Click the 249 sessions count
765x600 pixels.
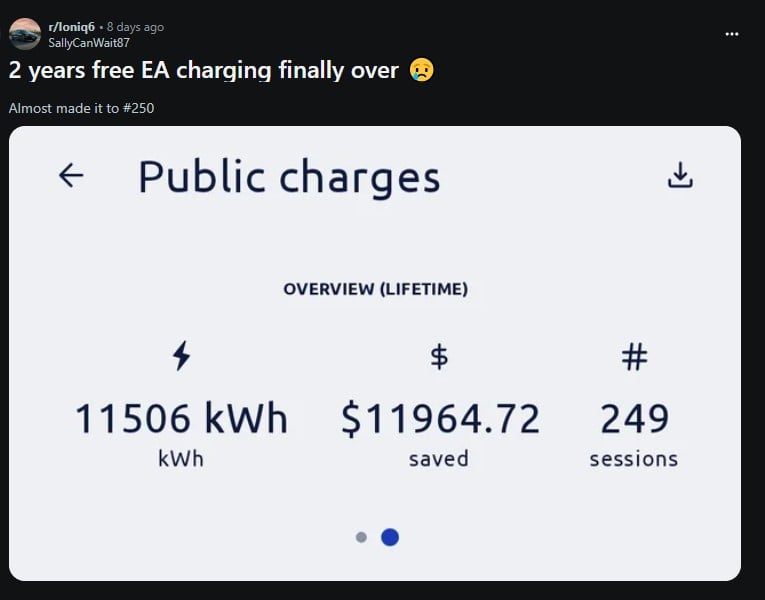point(634,418)
